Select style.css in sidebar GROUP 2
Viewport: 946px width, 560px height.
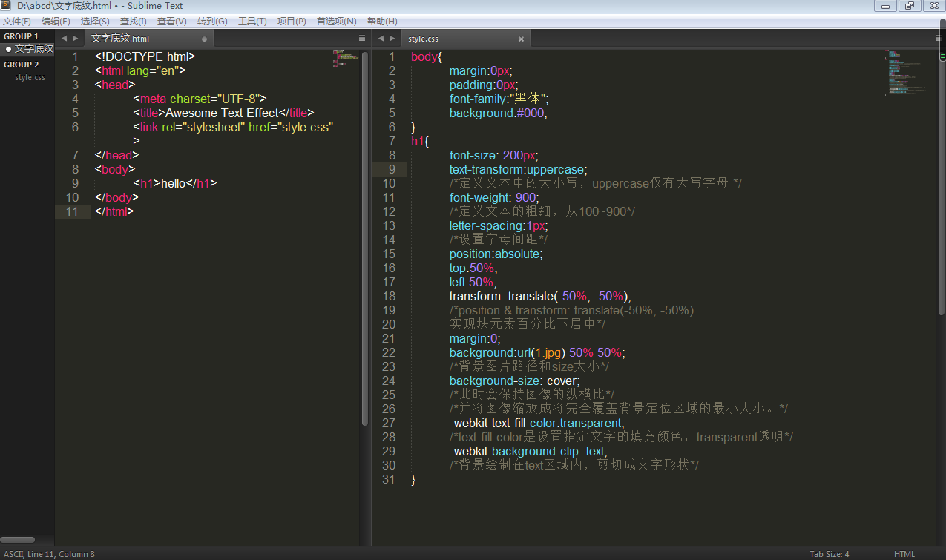(x=30, y=77)
